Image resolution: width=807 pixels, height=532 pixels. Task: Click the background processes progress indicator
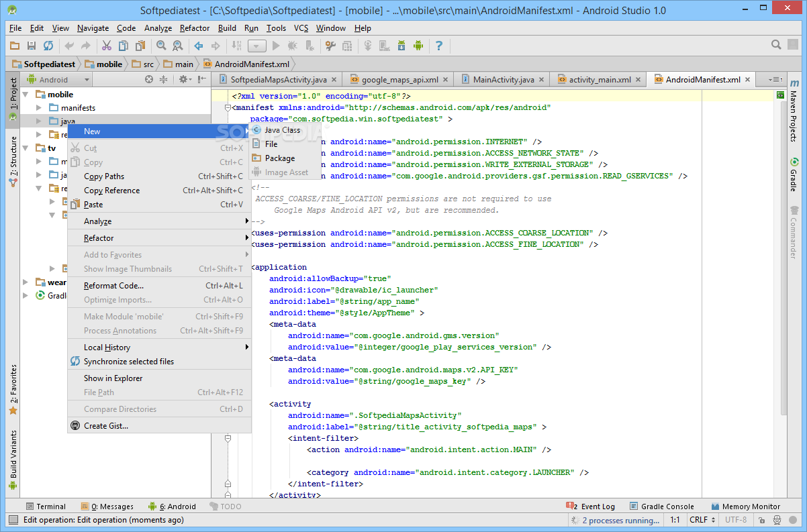575,520
